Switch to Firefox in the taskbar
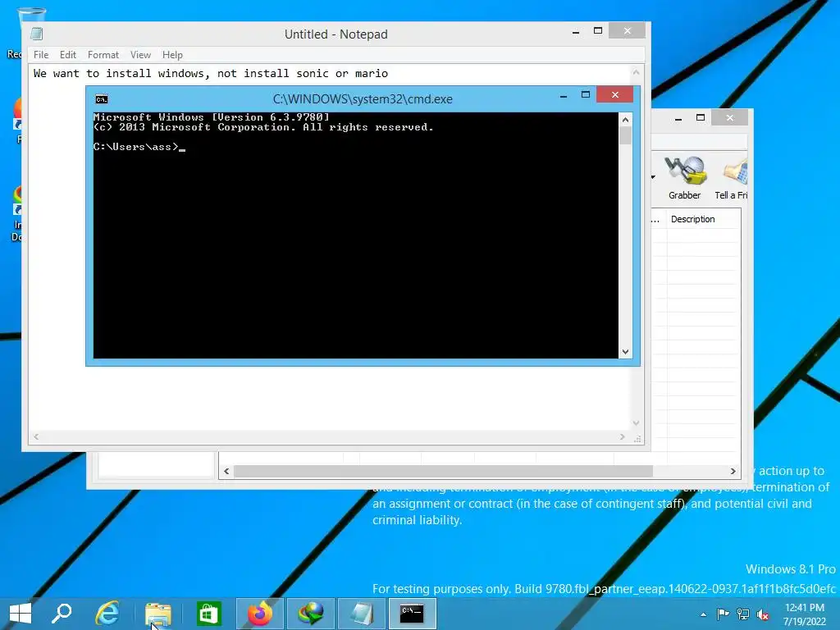This screenshot has height=630, width=840. (260, 614)
